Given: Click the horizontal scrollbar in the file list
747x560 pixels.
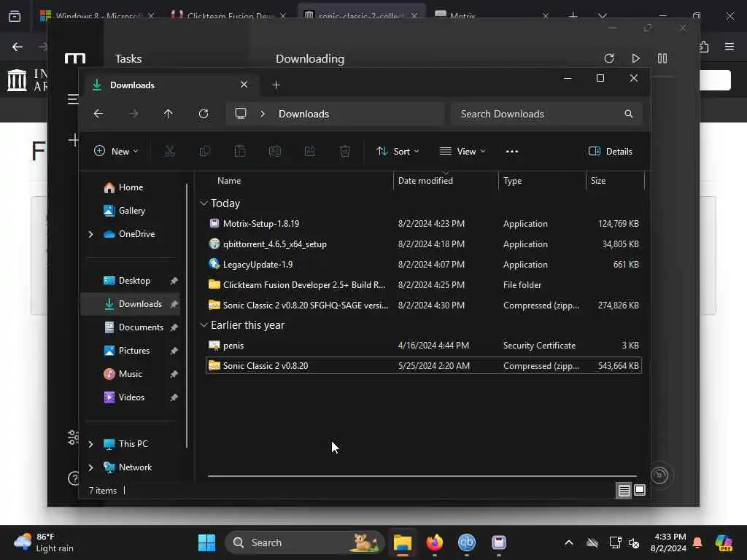Looking at the screenshot, I should pyautogui.click(x=422, y=475).
